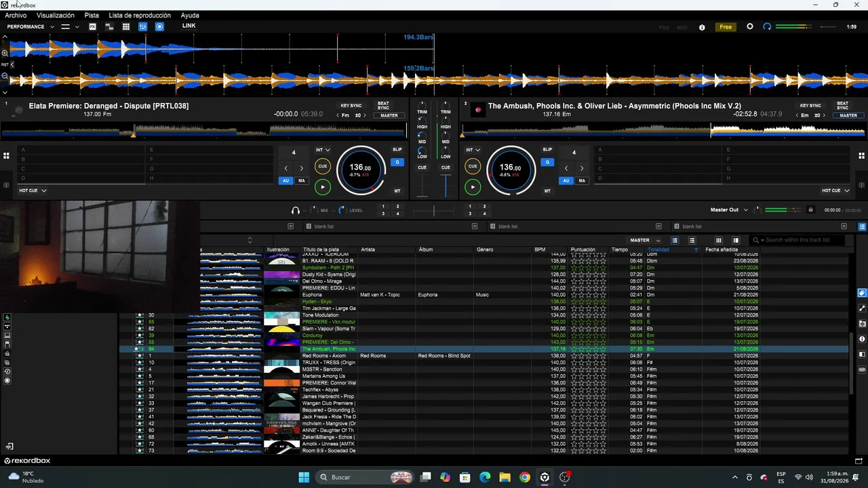The image size is (868, 488).
Task: Expand the MASTER dropdown above track list
Action: coord(646,240)
